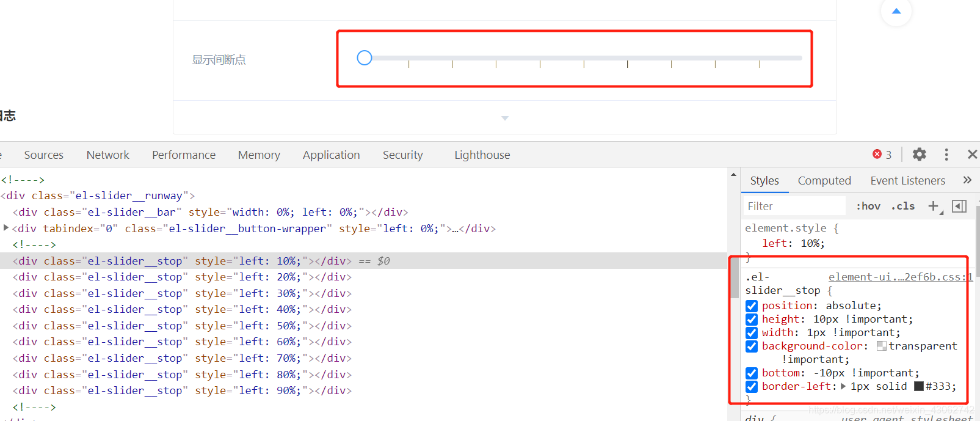Open the Lighthouse tab
The height and width of the screenshot is (421, 980).
pos(482,155)
